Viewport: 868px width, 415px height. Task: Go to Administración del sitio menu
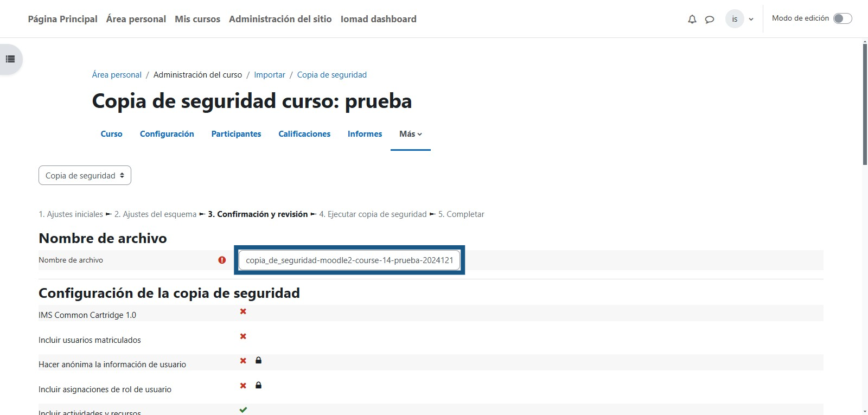pos(280,19)
